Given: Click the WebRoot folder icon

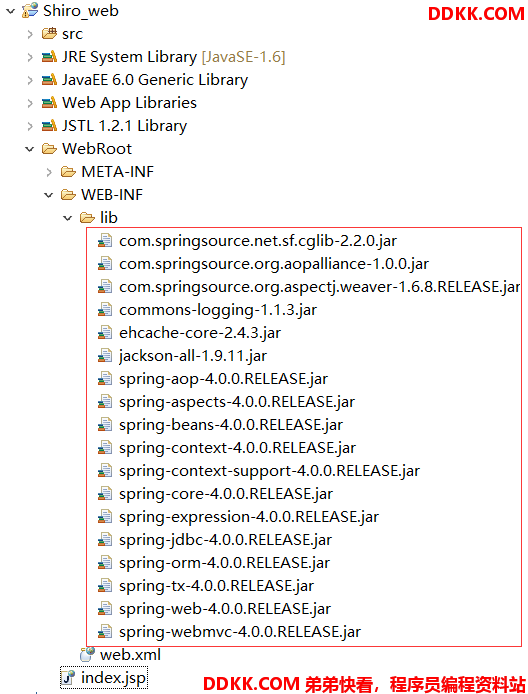Looking at the screenshot, I should tap(49, 149).
